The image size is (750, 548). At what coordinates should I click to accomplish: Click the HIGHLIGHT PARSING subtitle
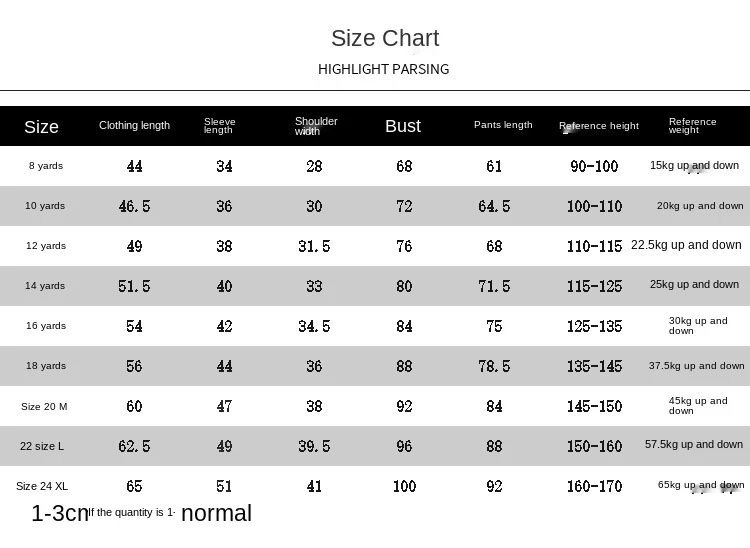pos(383,69)
